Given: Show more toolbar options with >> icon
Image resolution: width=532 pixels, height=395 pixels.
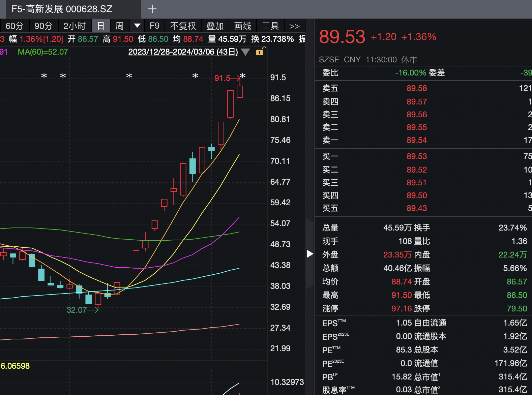Looking at the screenshot, I should coord(294,26).
